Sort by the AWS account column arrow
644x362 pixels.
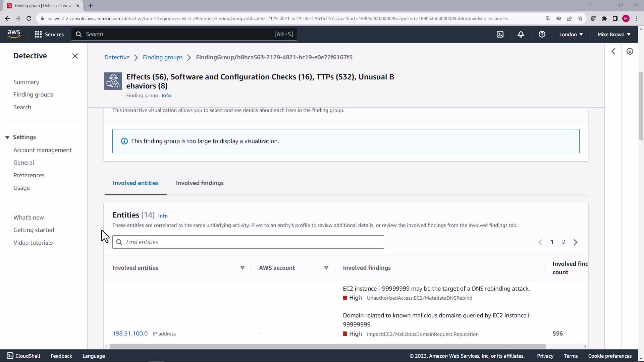point(326,268)
